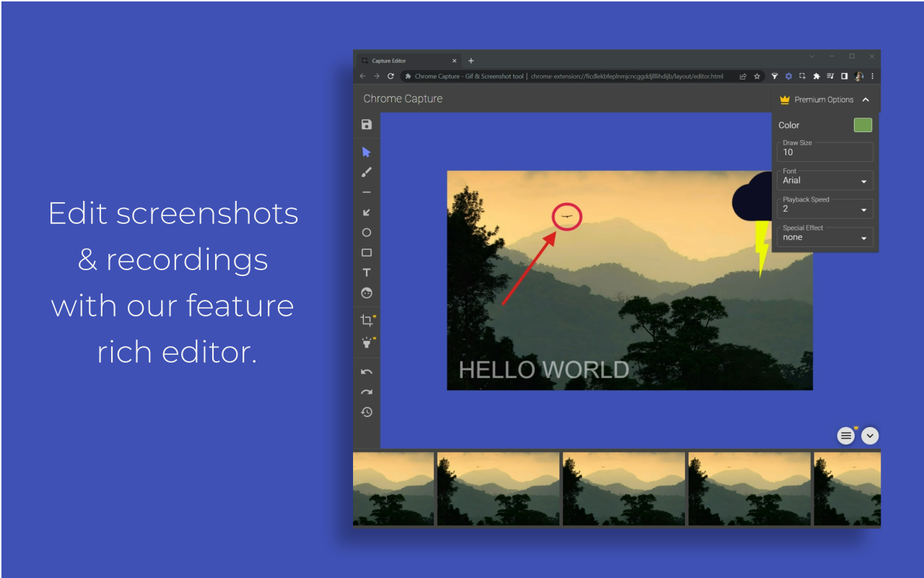
Task: Click the Undo icon
Action: pos(367,371)
